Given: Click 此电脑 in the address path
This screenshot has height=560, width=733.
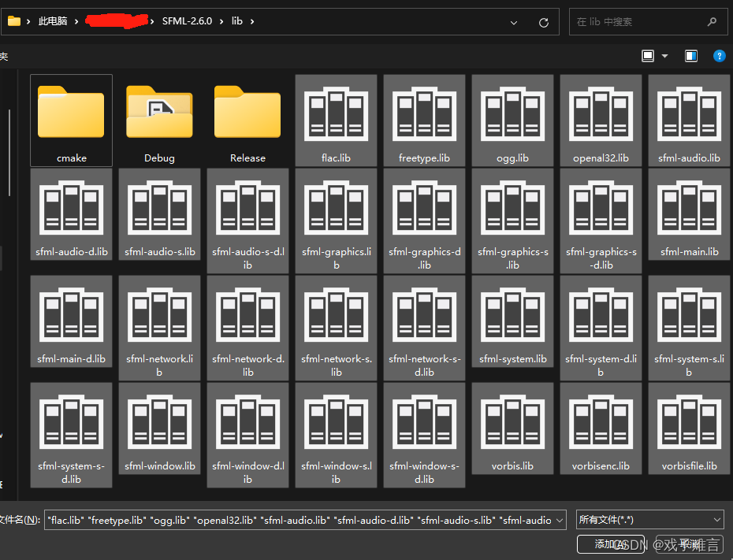Looking at the screenshot, I should point(53,21).
